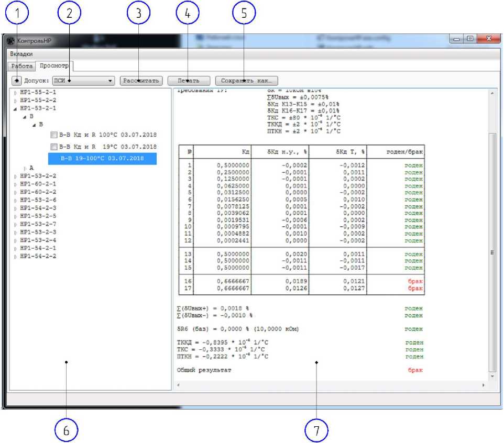The height and width of the screenshot is (443, 504).
Task: Click the vertical scrollbar thumb in results pane
Action: 491,251
